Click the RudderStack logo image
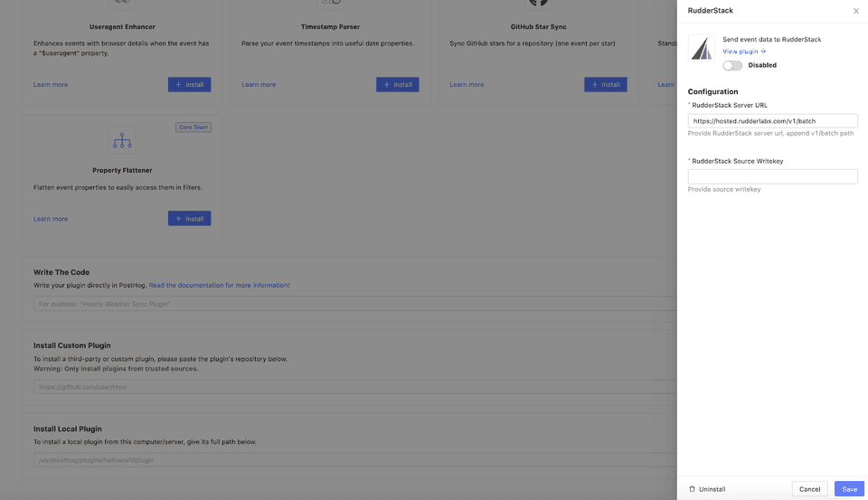This screenshot has width=868, height=500. tap(702, 49)
